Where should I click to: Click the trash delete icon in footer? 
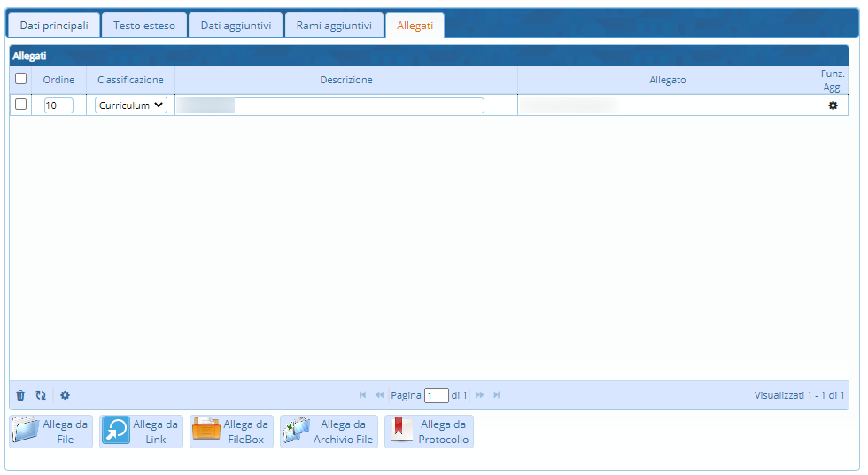pos(20,395)
